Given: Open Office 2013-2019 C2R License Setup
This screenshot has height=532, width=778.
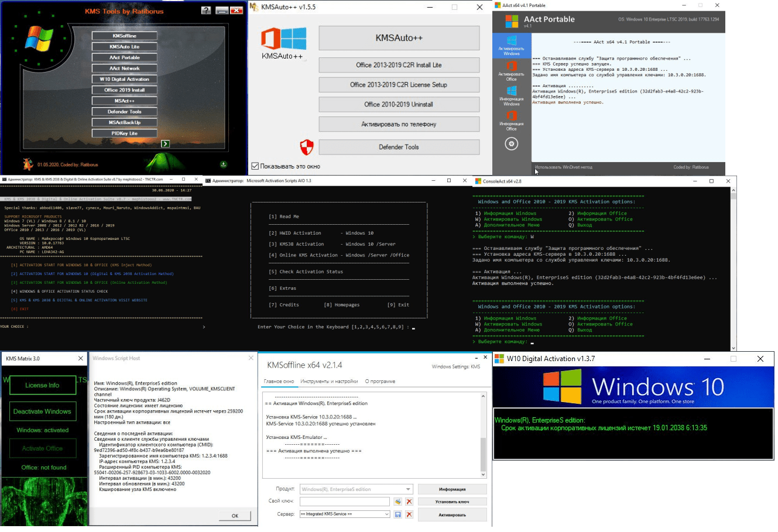Looking at the screenshot, I should click(399, 85).
